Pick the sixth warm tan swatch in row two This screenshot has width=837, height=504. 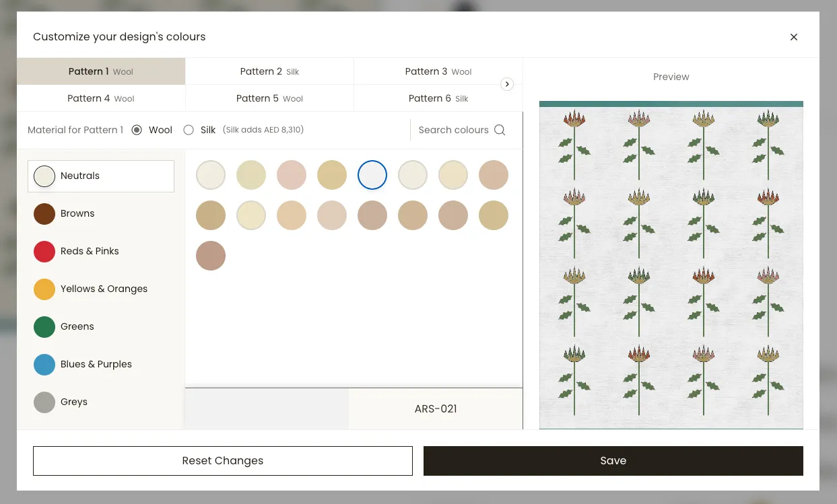click(413, 215)
